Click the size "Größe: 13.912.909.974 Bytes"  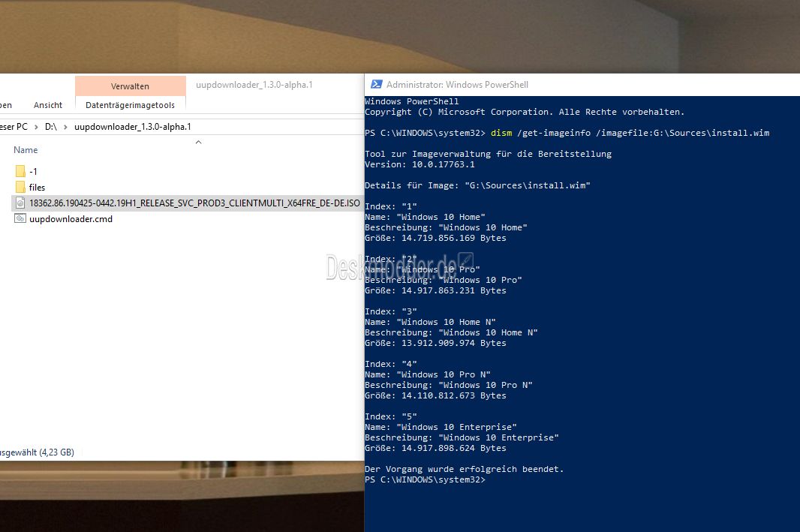point(436,343)
